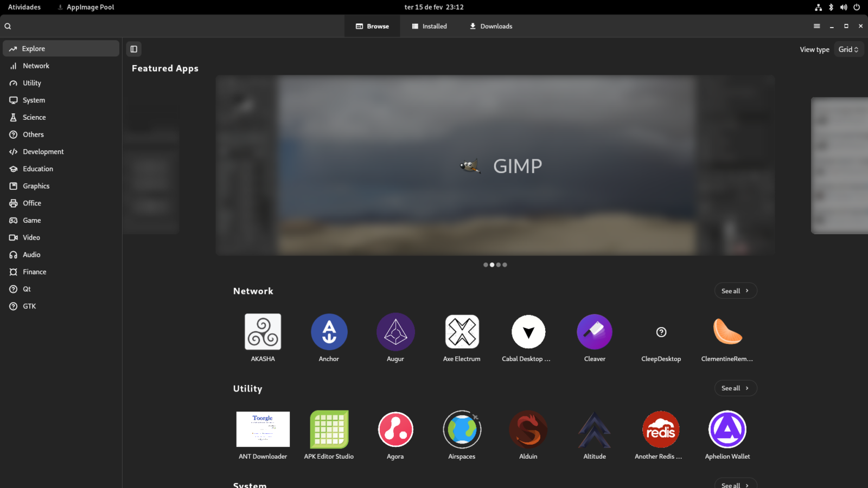Click the Airspaces globe icon
This screenshot has height=488, width=868.
click(462, 429)
